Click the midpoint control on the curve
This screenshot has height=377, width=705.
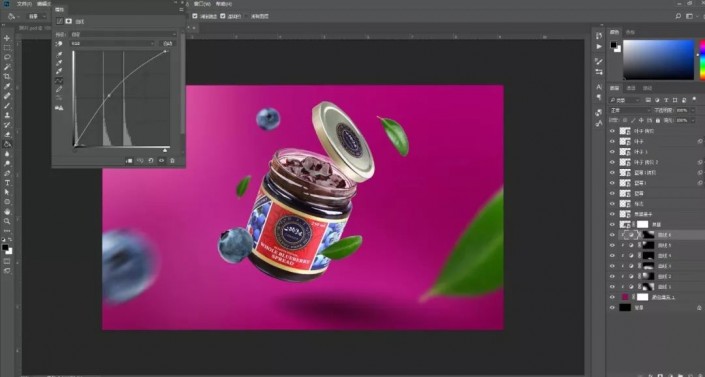point(108,96)
